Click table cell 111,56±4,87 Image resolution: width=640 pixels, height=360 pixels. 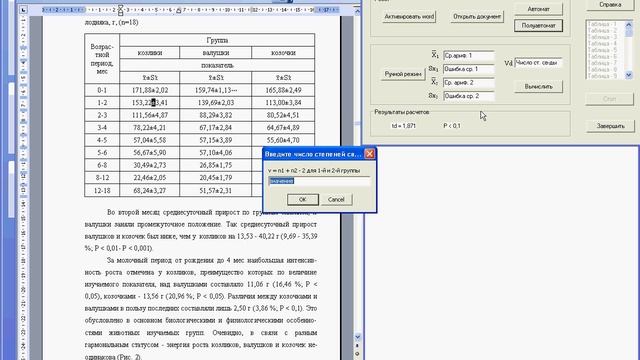click(x=150, y=116)
